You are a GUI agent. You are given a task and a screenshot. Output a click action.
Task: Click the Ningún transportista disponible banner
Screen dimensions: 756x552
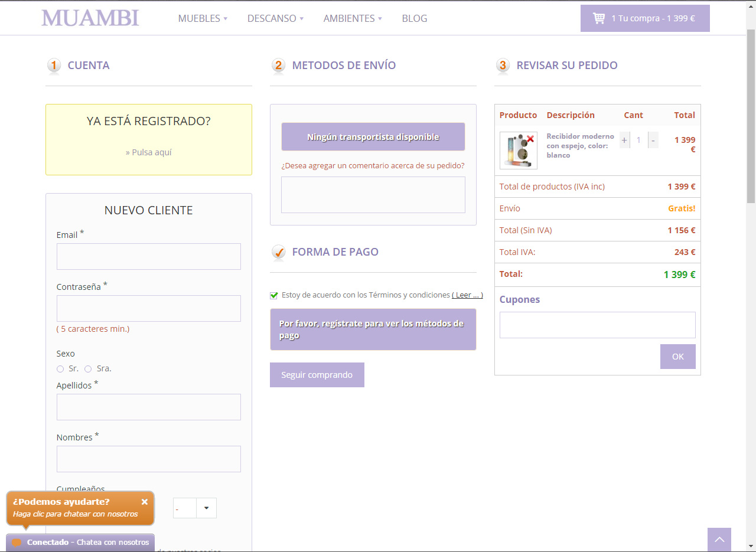[x=373, y=137]
